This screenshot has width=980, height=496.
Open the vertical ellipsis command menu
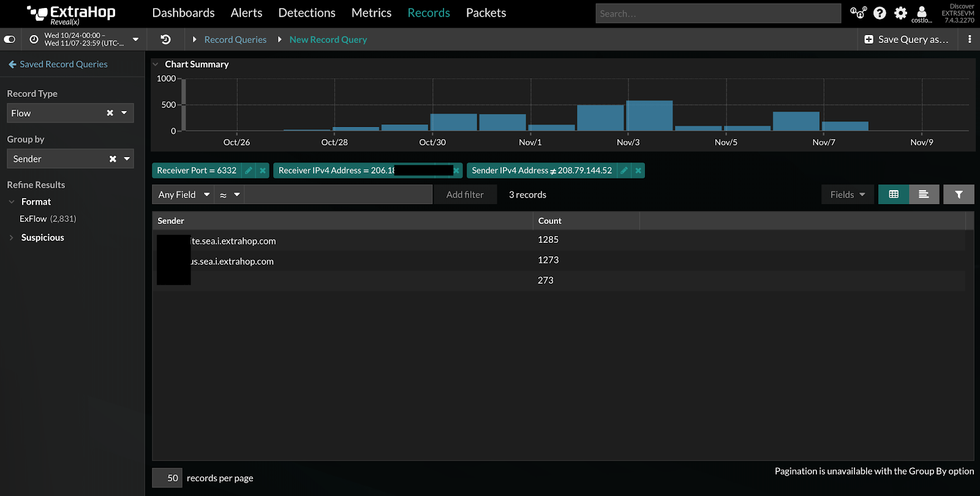[x=970, y=39]
